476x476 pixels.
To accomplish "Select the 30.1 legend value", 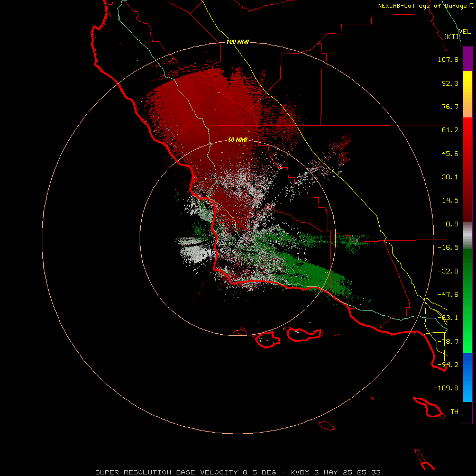I will (x=450, y=177).
